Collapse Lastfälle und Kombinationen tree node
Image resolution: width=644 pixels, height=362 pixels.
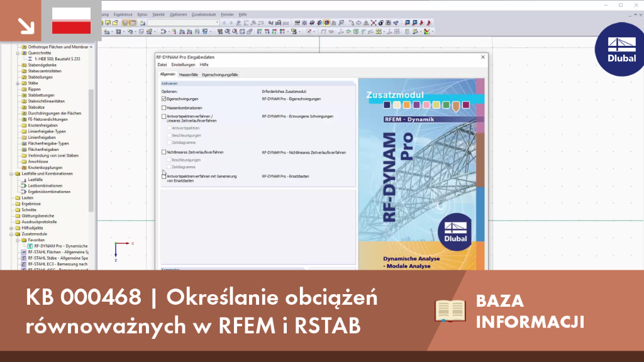coord(11,173)
